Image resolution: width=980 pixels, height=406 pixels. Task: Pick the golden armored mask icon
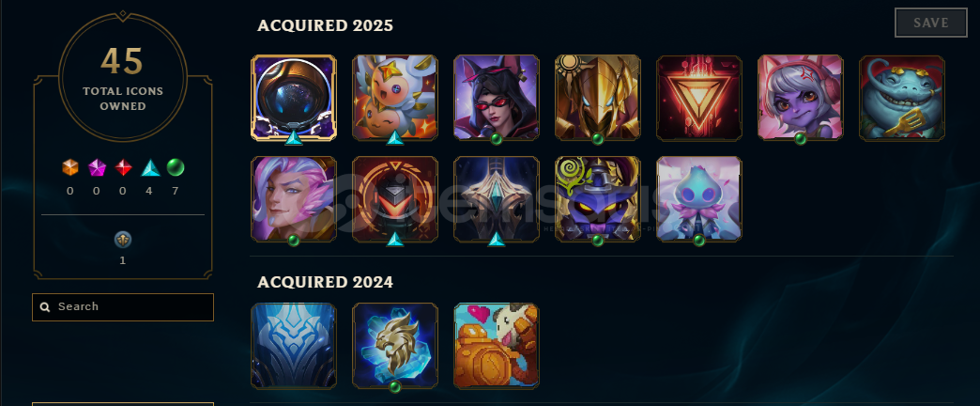[598, 98]
